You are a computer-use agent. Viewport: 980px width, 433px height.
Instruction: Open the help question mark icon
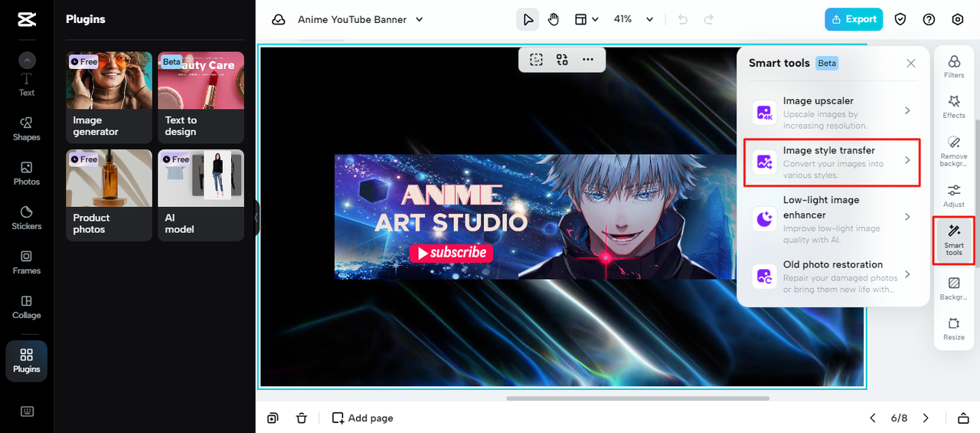(x=929, y=19)
